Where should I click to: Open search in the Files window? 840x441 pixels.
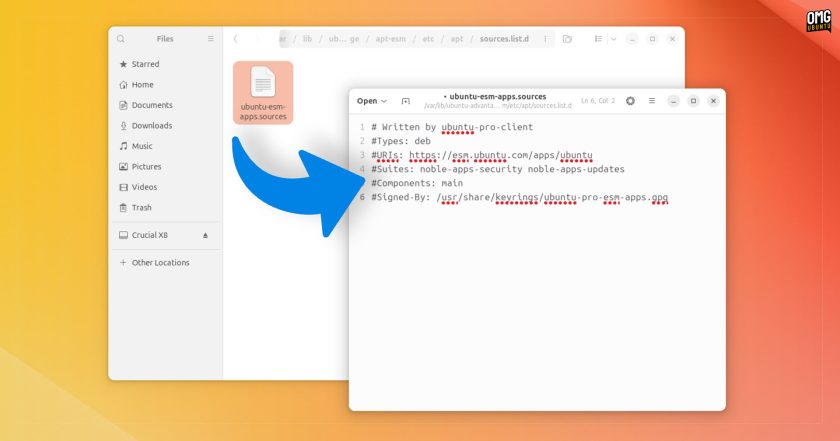(121, 39)
